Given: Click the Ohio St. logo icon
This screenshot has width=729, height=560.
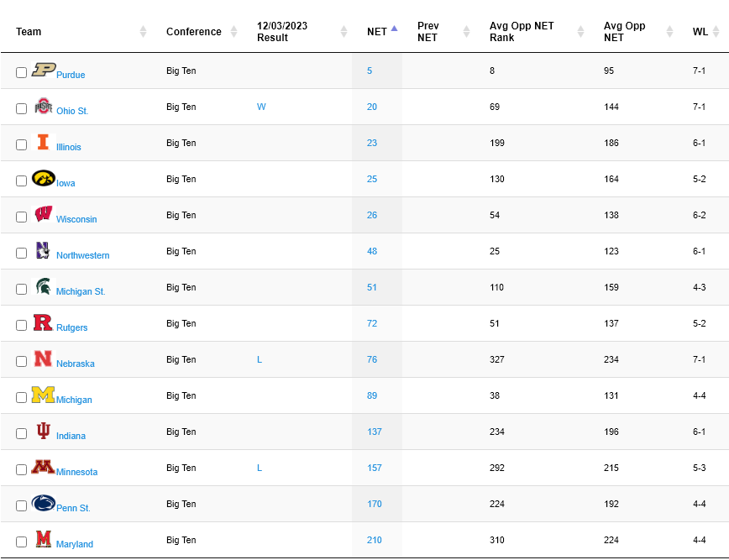Looking at the screenshot, I should pos(43,107).
